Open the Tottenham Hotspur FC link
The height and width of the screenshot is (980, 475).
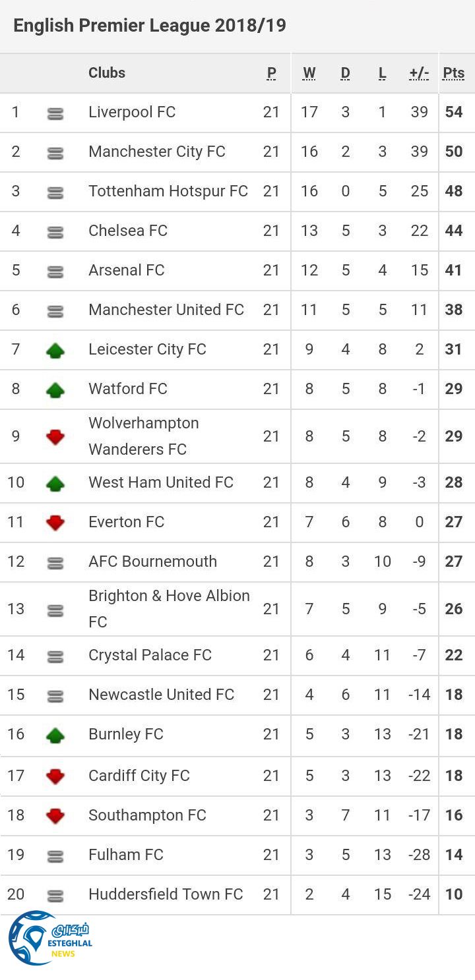pos(168,191)
